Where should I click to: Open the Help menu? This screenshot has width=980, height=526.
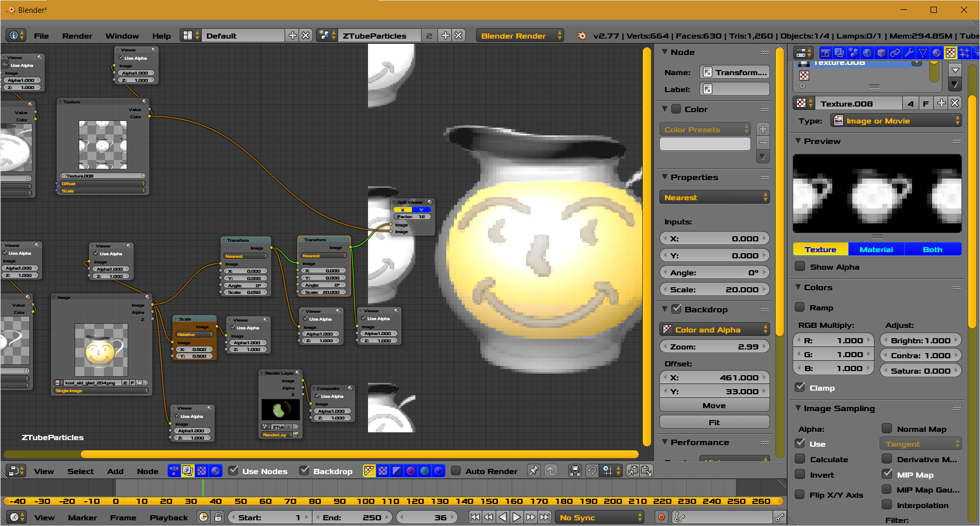click(161, 36)
